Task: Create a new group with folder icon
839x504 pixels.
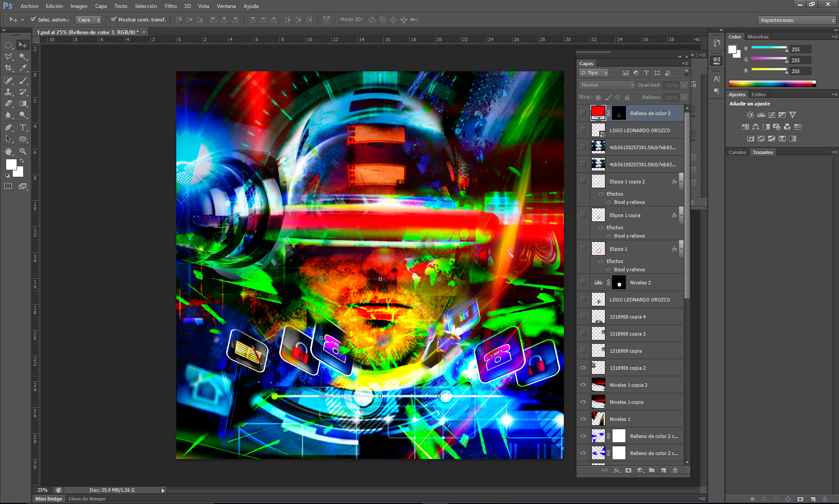Action: 652,470
